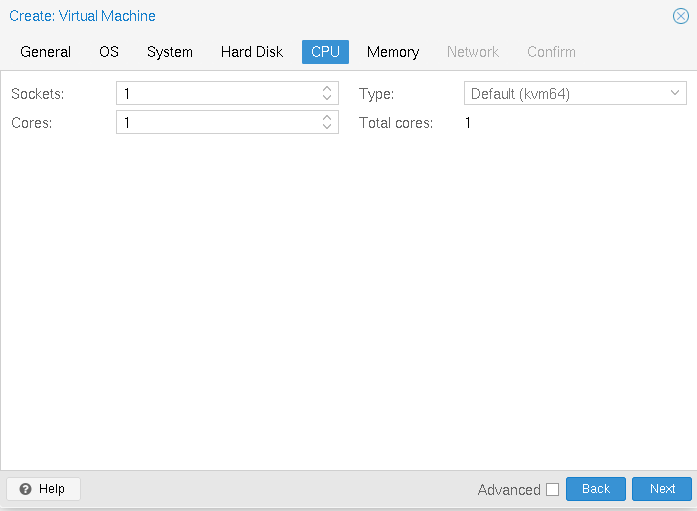Viewport: 697px width, 511px height.
Task: Click the Confirm tab
Action: pyautogui.click(x=551, y=52)
